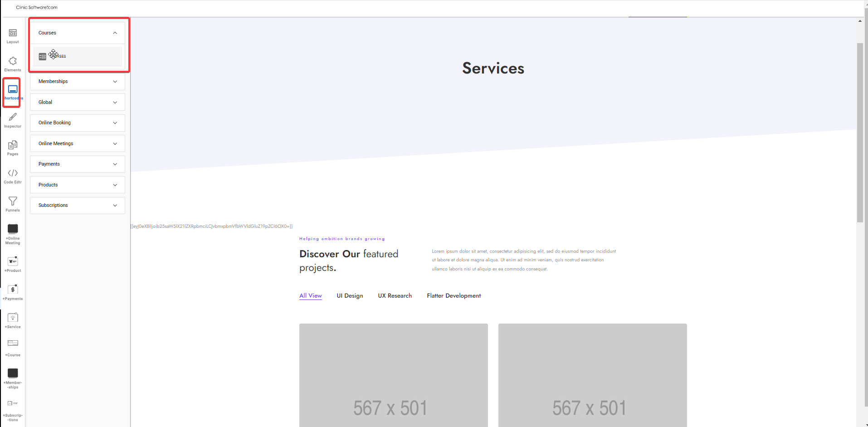Click the +Service sidebar icon
Image resolution: width=868 pixels, height=427 pixels.
click(13, 318)
